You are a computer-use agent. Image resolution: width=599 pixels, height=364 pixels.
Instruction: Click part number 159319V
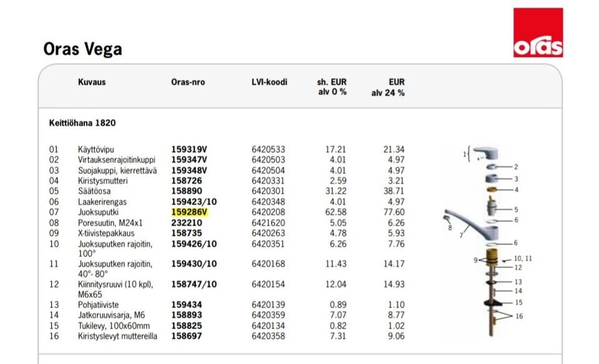tap(189, 150)
